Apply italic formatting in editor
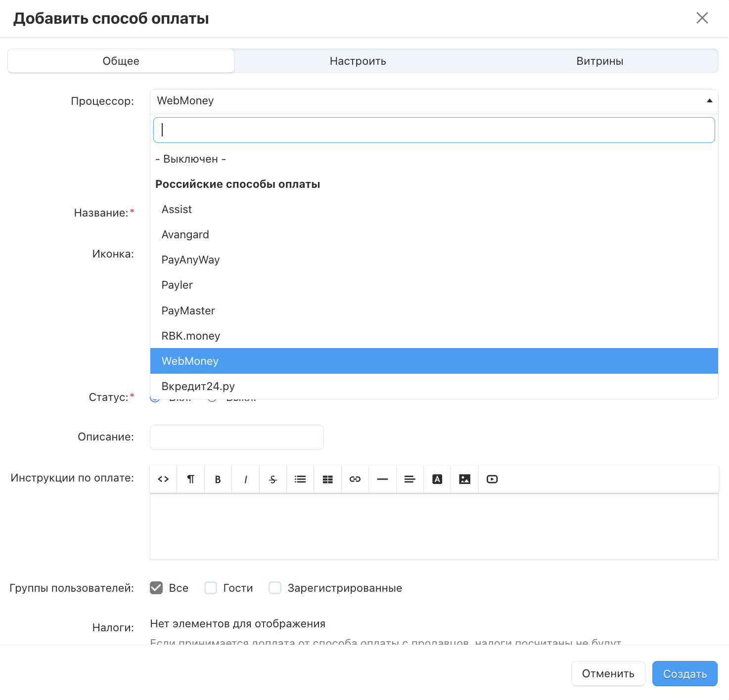This screenshot has width=729, height=700. pyautogui.click(x=245, y=479)
